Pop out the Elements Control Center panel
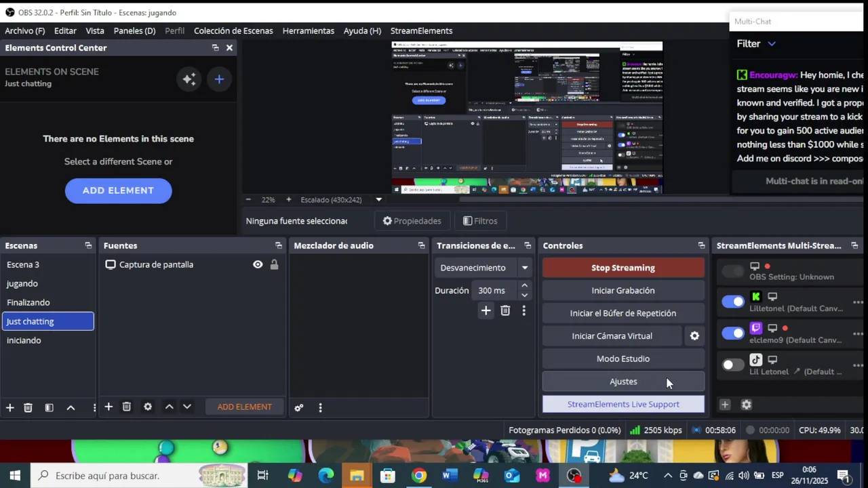868x488 pixels. coord(215,47)
